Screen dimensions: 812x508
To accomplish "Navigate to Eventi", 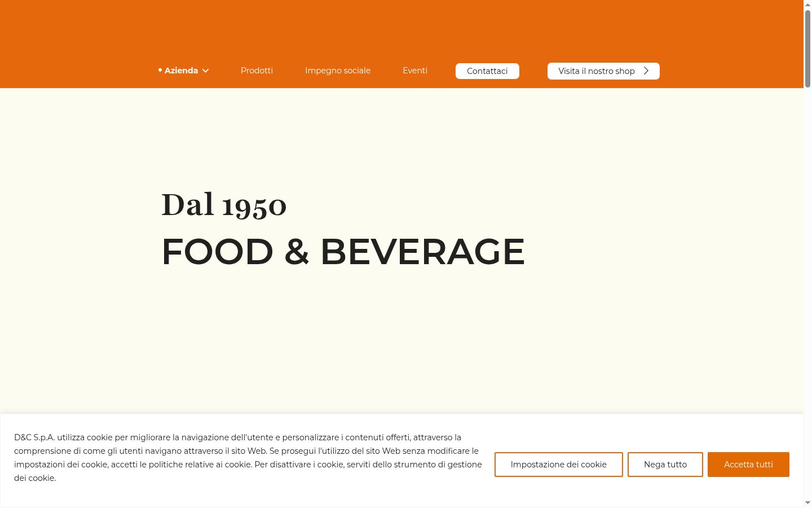I will click(415, 71).
